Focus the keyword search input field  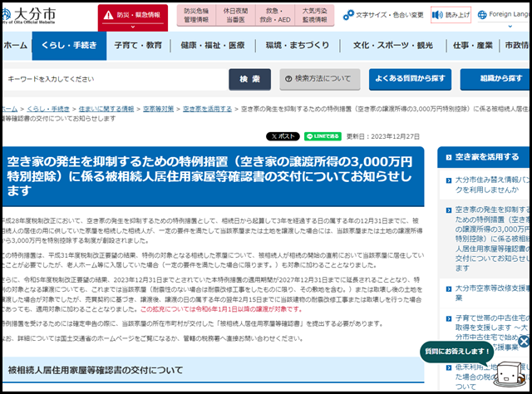(x=115, y=80)
